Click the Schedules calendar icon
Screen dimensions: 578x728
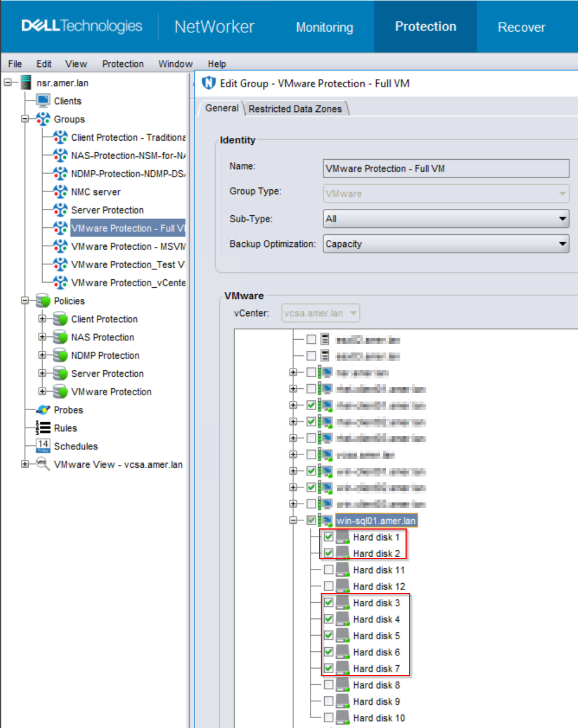43,446
